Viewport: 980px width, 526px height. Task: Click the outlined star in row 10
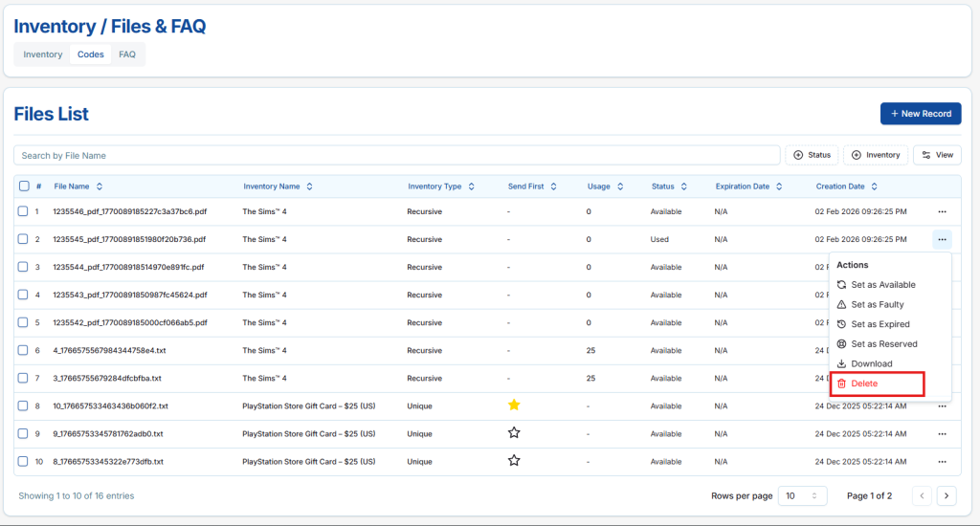[x=514, y=461]
